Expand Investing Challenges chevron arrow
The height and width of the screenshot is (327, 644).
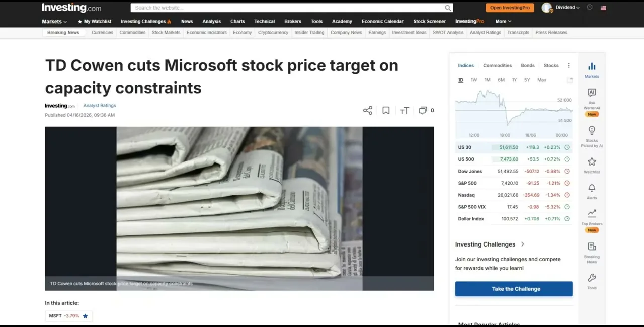click(x=522, y=244)
